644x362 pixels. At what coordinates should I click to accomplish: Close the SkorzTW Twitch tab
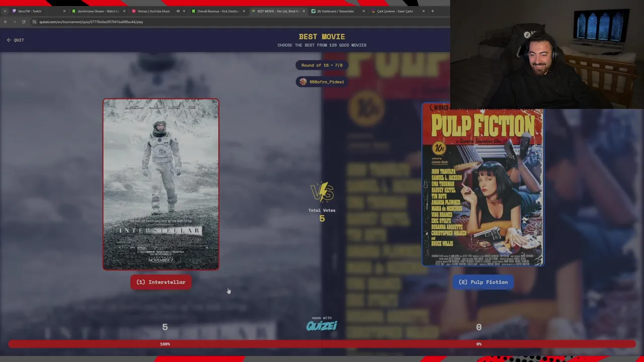coord(64,11)
